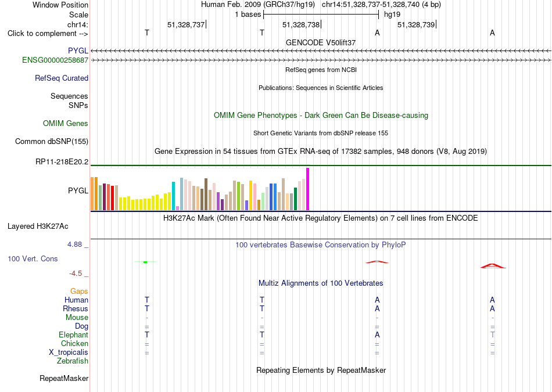The height and width of the screenshot is (392, 552).
Task: Click 'Short Genetic Variants from dbSNP release 155'
Action: [321, 133]
